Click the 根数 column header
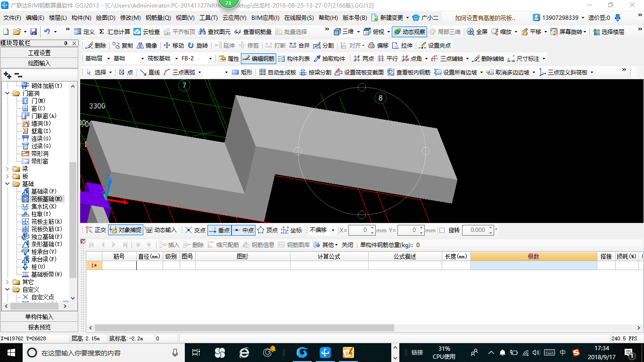The height and width of the screenshot is (362, 644). (x=534, y=256)
